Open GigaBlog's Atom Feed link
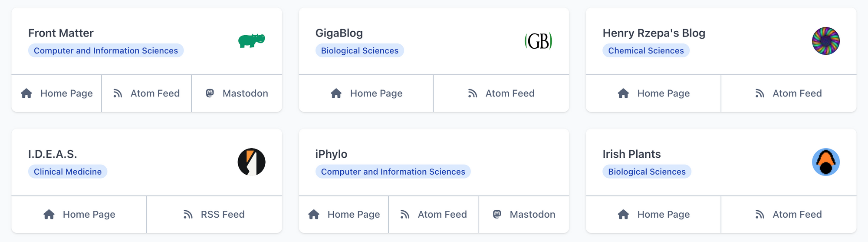Image resolution: width=868 pixels, height=242 pixels. pyautogui.click(x=510, y=93)
